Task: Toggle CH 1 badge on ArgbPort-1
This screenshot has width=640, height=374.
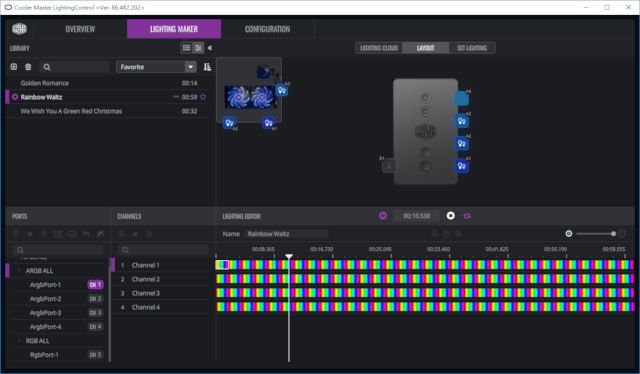Action: coord(95,285)
